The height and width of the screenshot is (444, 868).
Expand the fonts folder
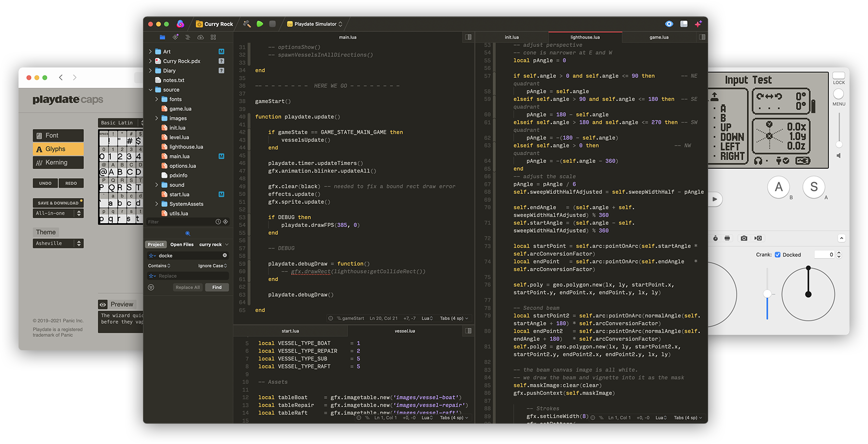(x=157, y=99)
